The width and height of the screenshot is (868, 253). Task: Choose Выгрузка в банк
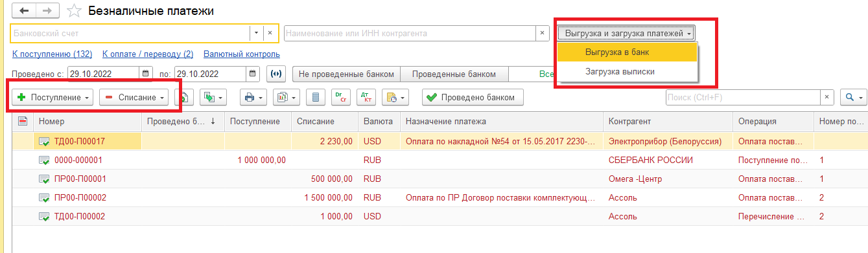[627, 52]
